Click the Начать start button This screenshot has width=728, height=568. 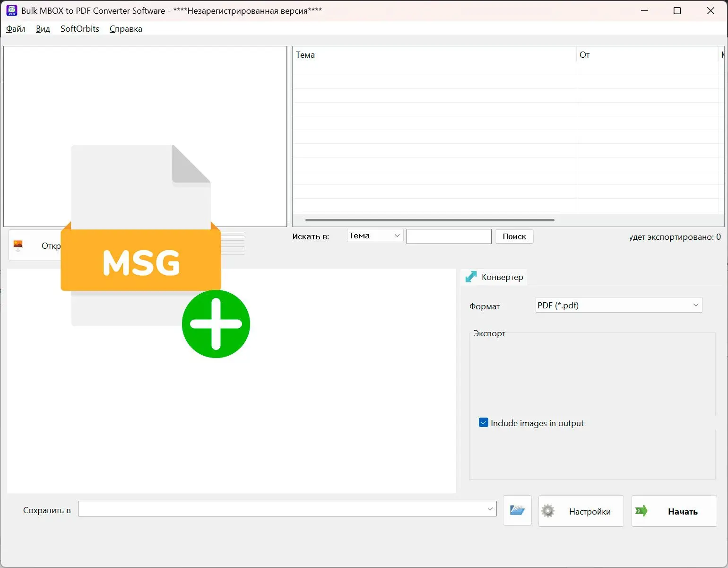674,511
